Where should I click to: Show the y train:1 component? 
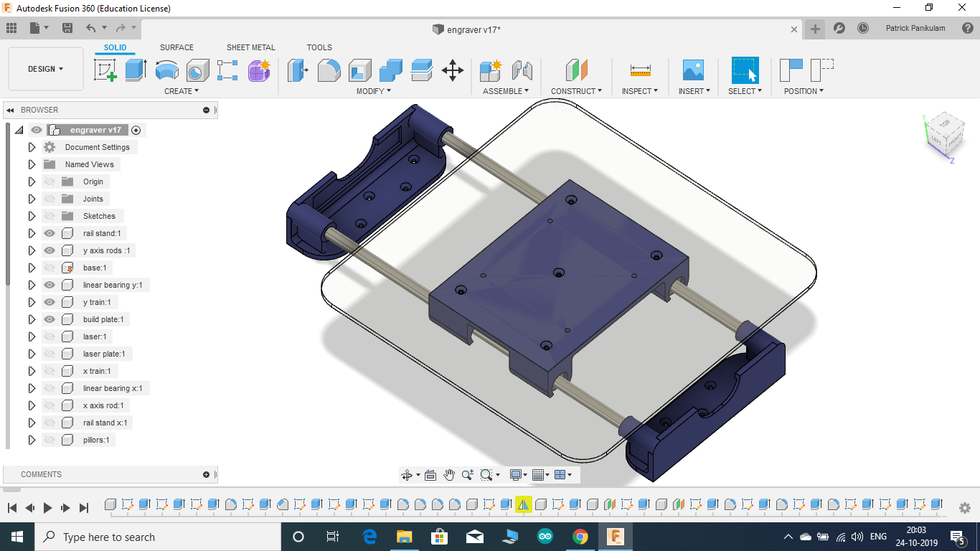point(50,302)
